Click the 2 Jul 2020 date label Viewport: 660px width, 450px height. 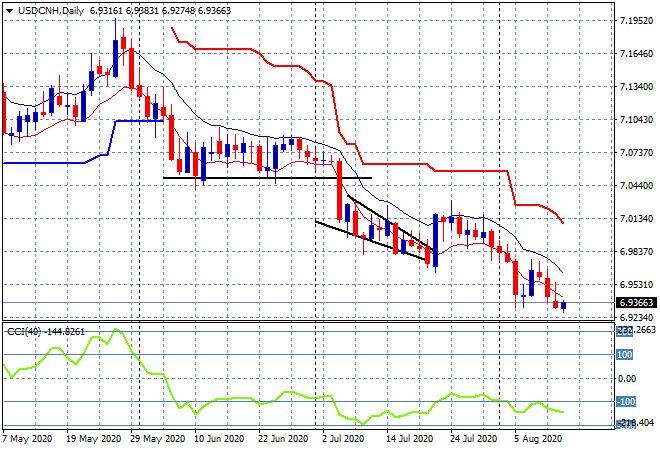point(343,439)
